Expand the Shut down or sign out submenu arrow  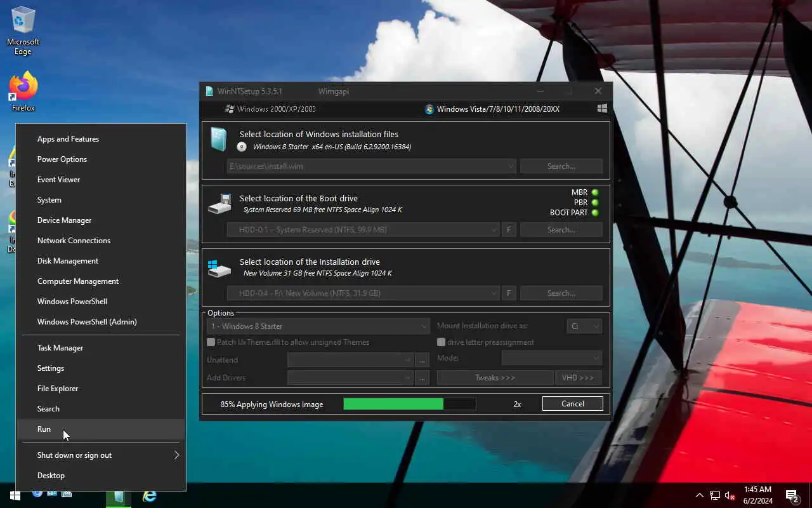[x=176, y=455]
